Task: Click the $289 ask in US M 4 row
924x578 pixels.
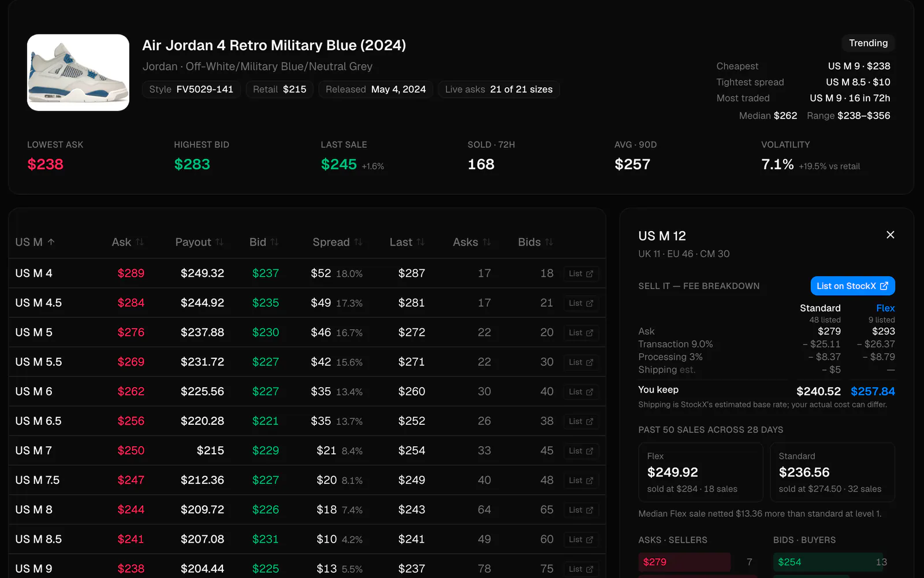Action: pos(131,273)
